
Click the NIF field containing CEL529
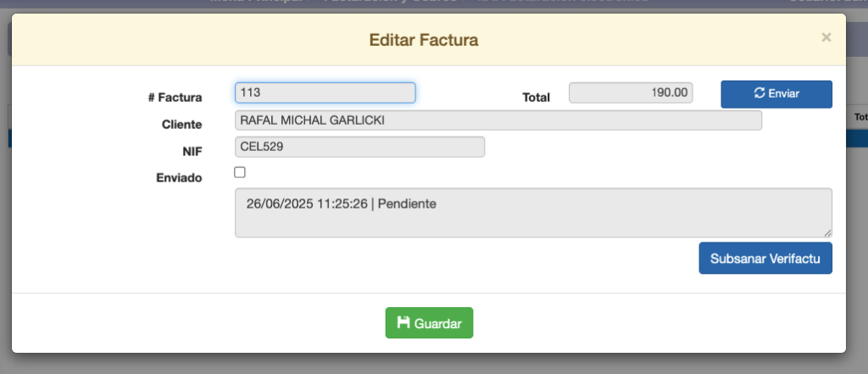(x=359, y=147)
